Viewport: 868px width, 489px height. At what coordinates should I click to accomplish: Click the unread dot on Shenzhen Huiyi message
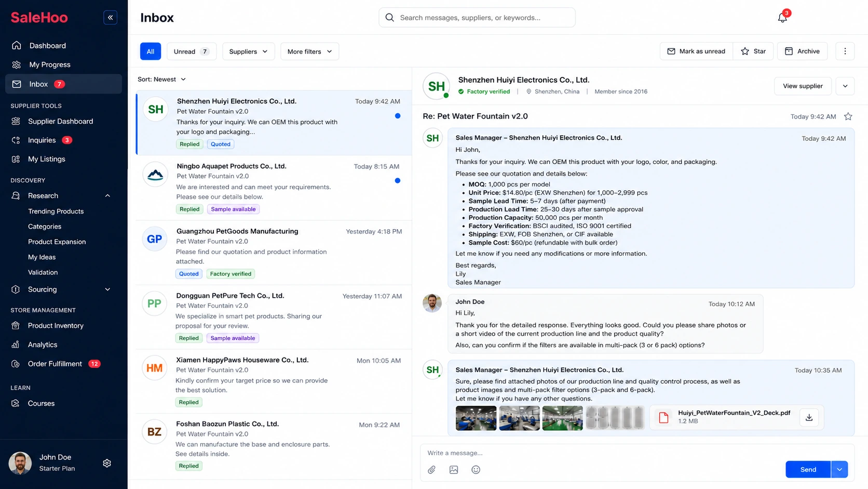[x=398, y=116]
